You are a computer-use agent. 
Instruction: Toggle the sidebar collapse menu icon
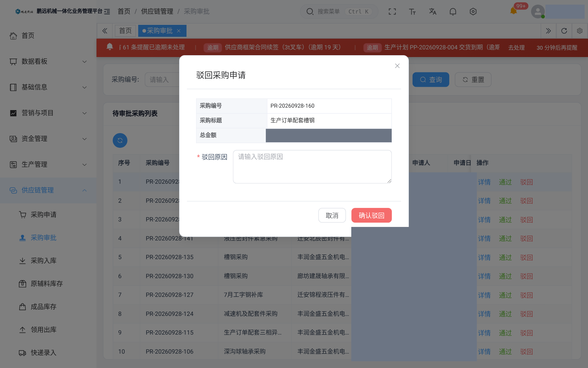point(107,12)
